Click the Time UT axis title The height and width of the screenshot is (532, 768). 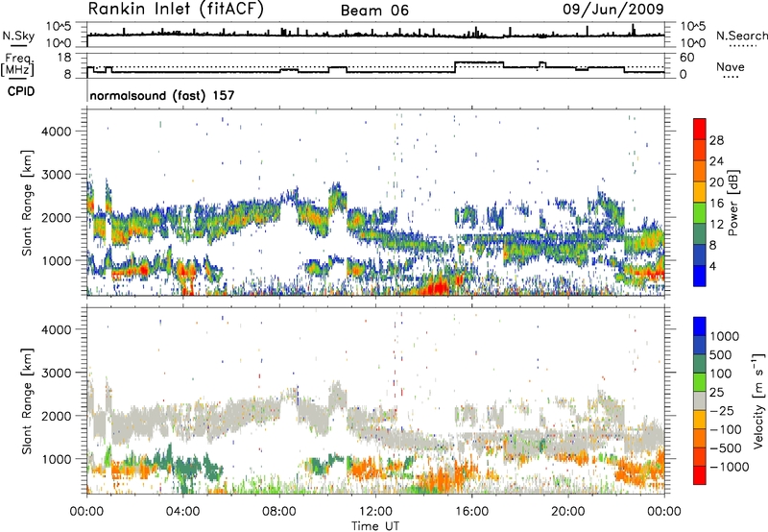[x=375, y=526]
